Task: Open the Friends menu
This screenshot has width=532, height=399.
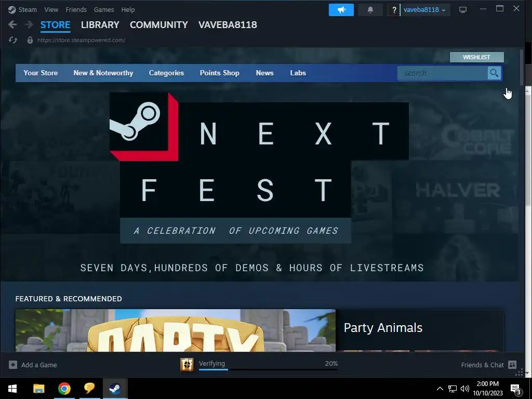Action: click(76, 9)
